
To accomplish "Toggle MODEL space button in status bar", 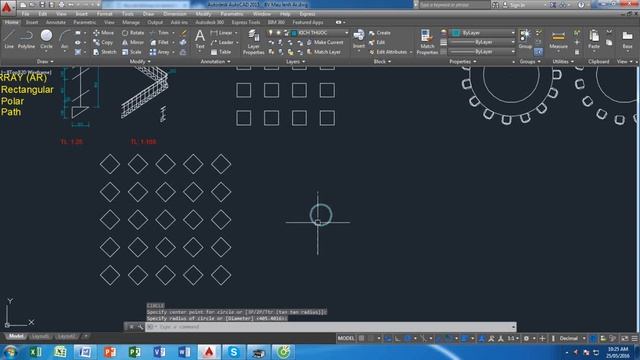I will pyautogui.click(x=346, y=338).
